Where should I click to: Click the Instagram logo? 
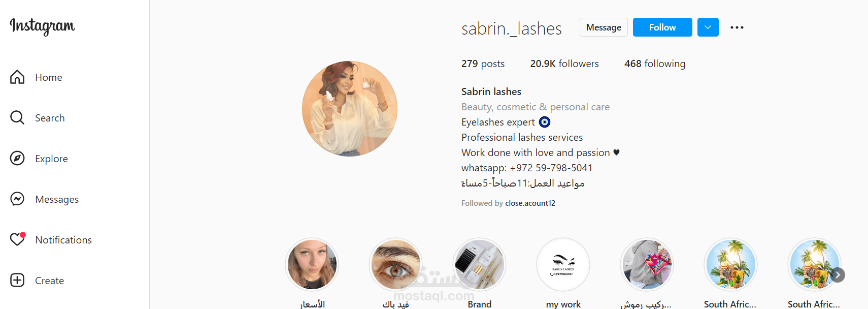(42, 26)
